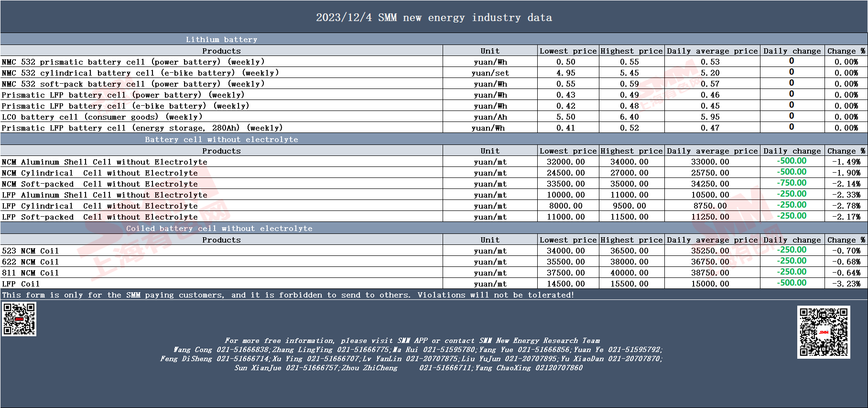Click the 38750.00 daily average price cell
Viewport: 868px width, 408px height.
pos(710,273)
